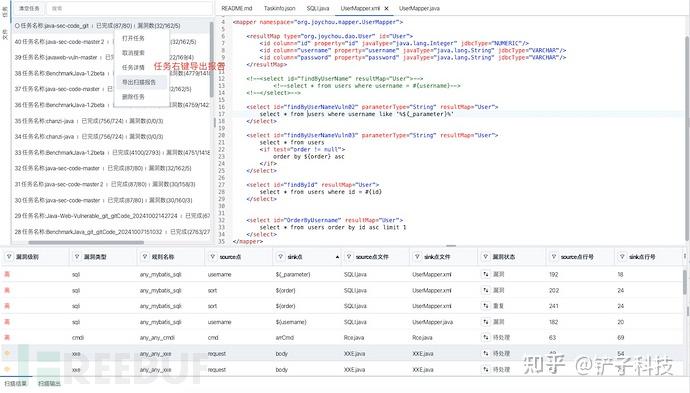Open filter for source点行号 column

pyautogui.click(x=554, y=257)
